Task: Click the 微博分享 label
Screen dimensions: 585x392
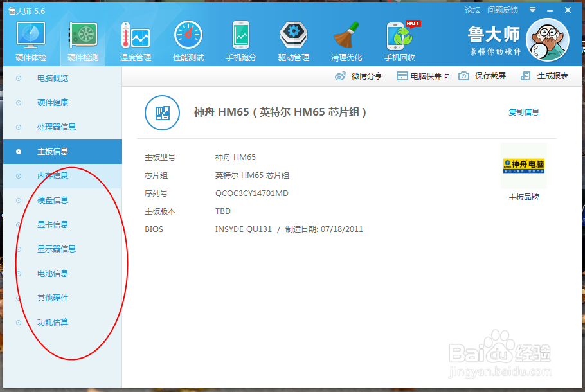Action: point(367,76)
